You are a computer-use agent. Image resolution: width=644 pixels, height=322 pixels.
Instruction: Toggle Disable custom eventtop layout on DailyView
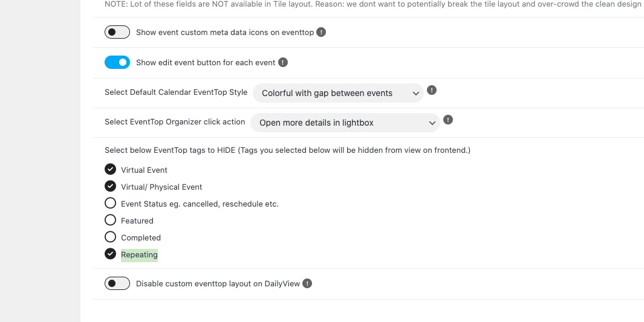point(117,283)
